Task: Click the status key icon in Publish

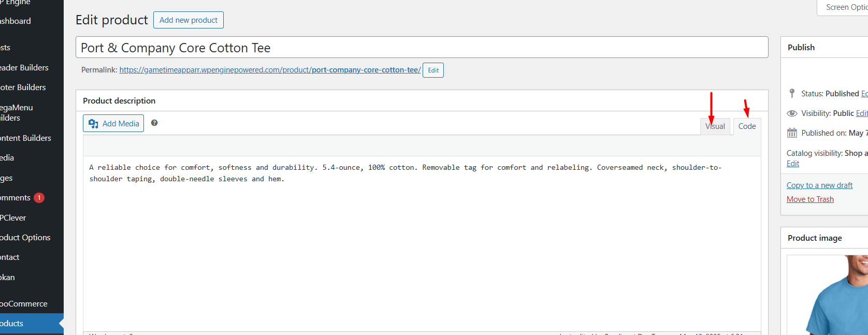Action: click(792, 93)
